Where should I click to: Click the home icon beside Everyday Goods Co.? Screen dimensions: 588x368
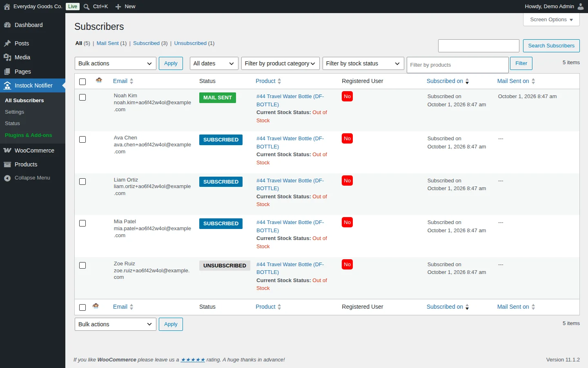click(7, 7)
